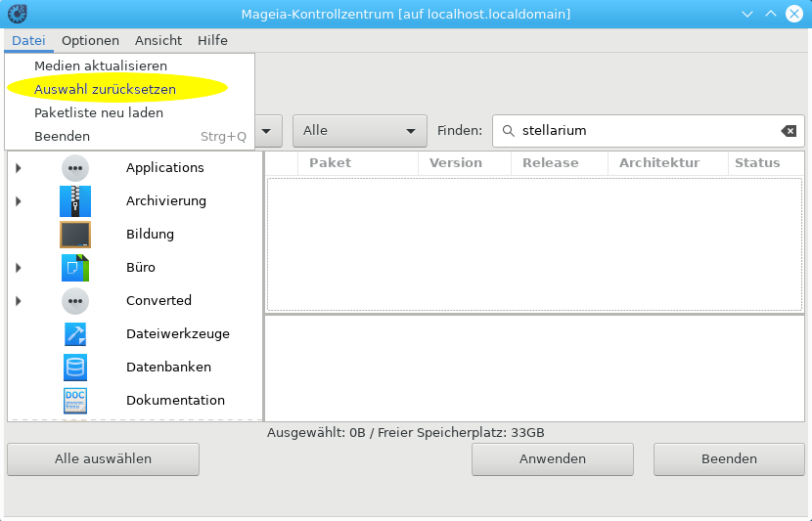Select the Bildung category
This screenshot has width=812, height=521.
150,235
